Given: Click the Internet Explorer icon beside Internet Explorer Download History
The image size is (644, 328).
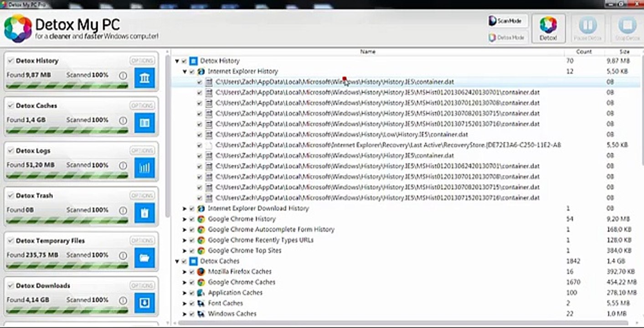Looking at the screenshot, I should pos(201,209).
